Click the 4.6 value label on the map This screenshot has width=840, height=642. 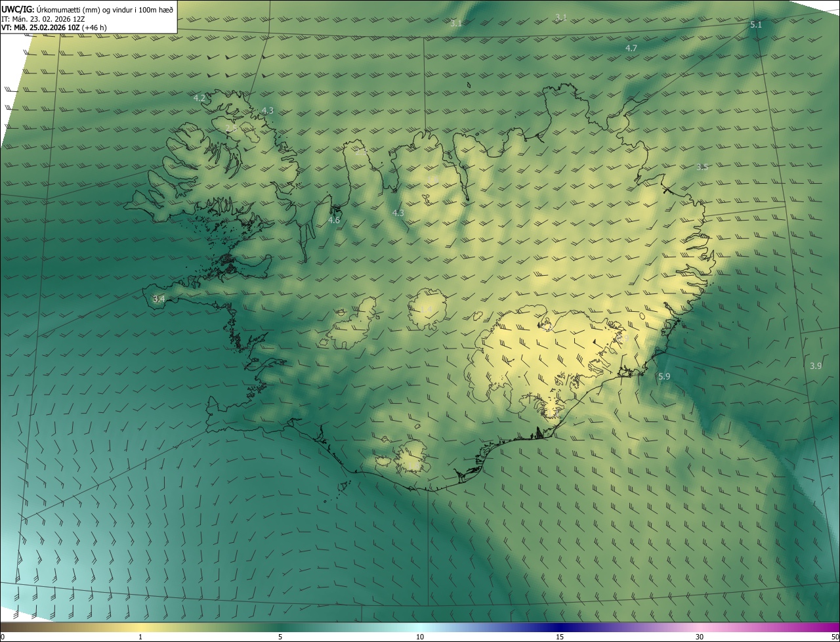pos(334,221)
